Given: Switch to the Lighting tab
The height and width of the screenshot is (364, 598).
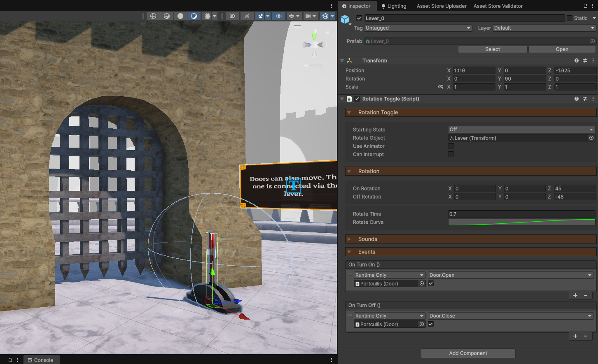Looking at the screenshot, I should point(394,6).
